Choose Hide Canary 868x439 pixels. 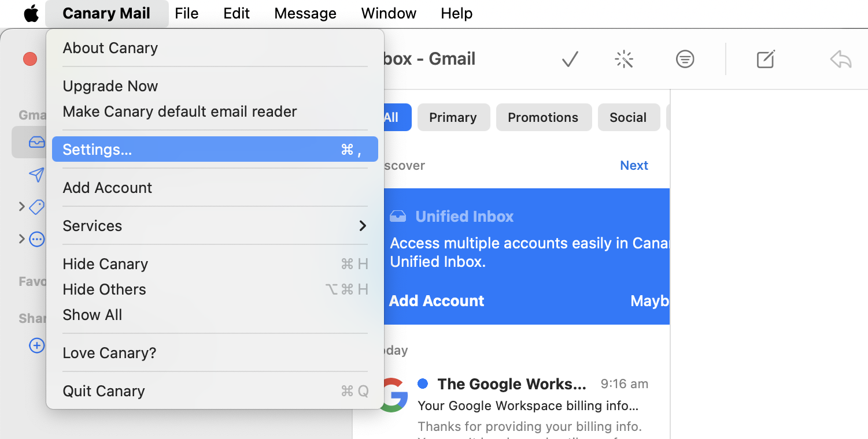click(215, 264)
